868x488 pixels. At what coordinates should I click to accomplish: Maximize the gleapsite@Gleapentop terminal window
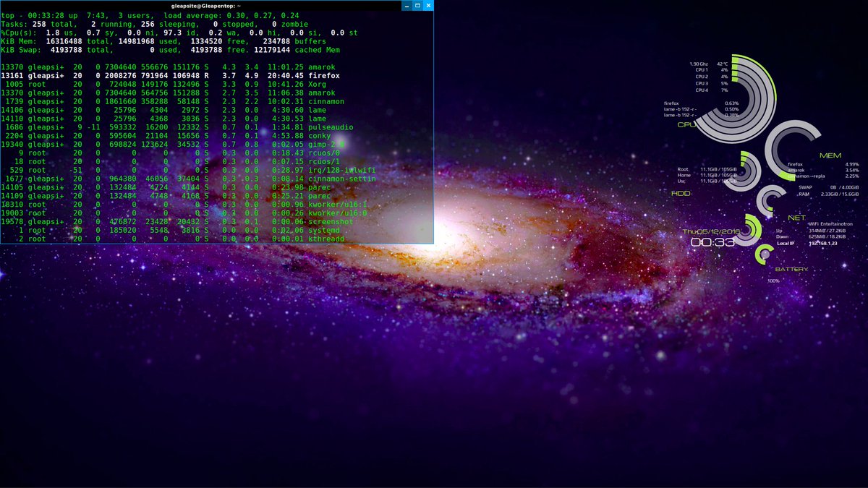click(x=417, y=5)
